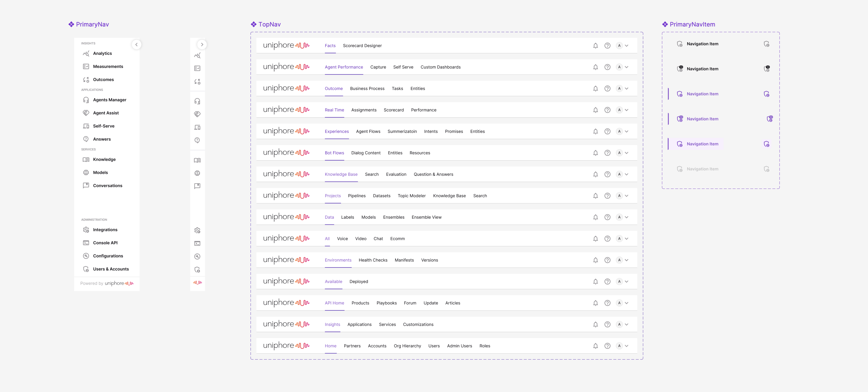Click the notification bell on the Facts top bar
This screenshot has height=392, width=868.
point(595,46)
